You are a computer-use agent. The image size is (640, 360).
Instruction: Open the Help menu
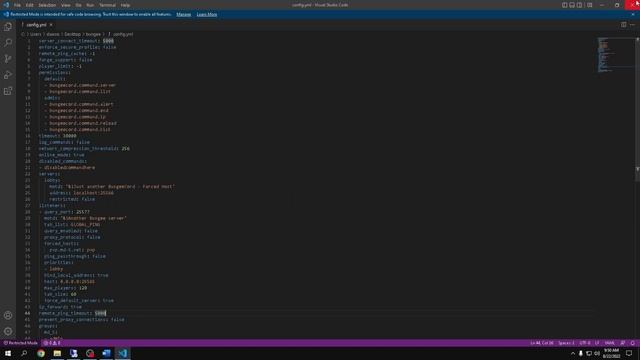(125, 5)
